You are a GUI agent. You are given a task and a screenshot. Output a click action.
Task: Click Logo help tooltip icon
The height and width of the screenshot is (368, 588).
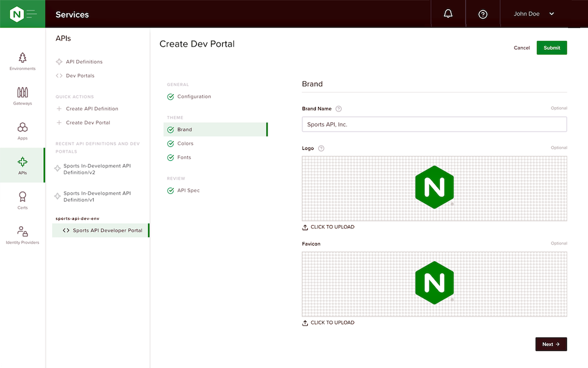click(x=321, y=148)
